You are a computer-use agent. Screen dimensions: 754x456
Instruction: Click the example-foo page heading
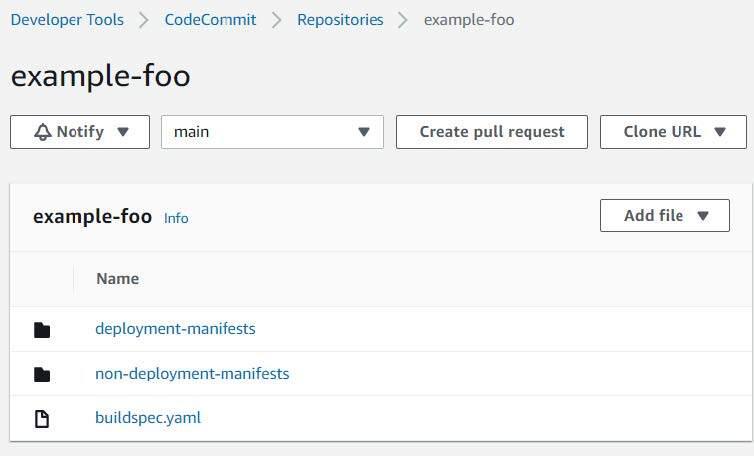pos(100,76)
